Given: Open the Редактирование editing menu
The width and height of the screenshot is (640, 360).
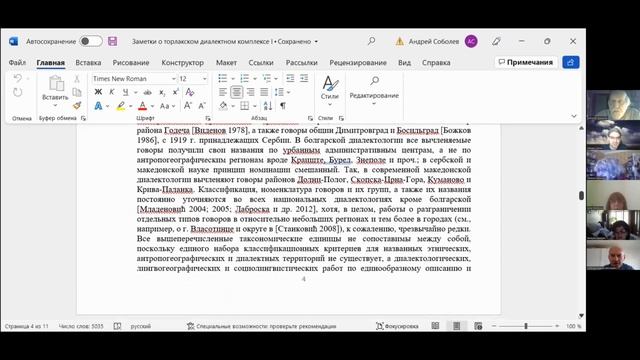Looking at the screenshot, I should click(x=374, y=91).
